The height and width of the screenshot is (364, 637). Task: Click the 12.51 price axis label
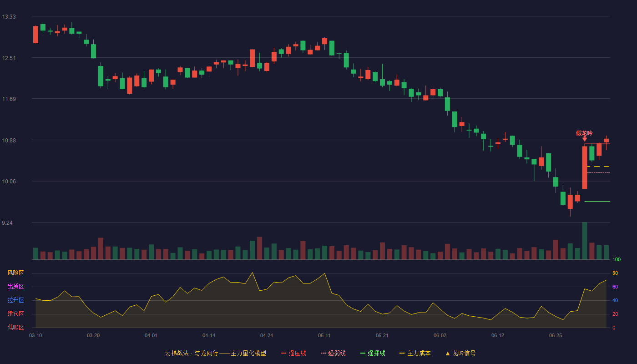click(9, 58)
